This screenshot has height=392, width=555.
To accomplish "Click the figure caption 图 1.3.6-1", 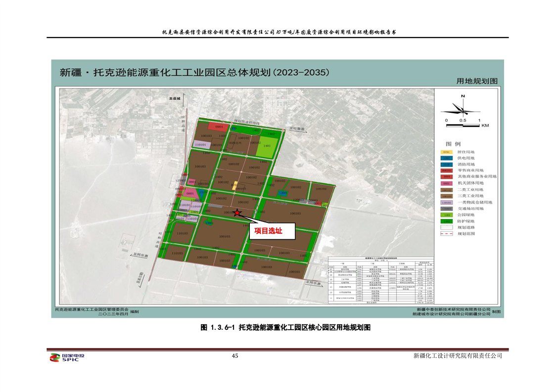I will [x=285, y=327].
